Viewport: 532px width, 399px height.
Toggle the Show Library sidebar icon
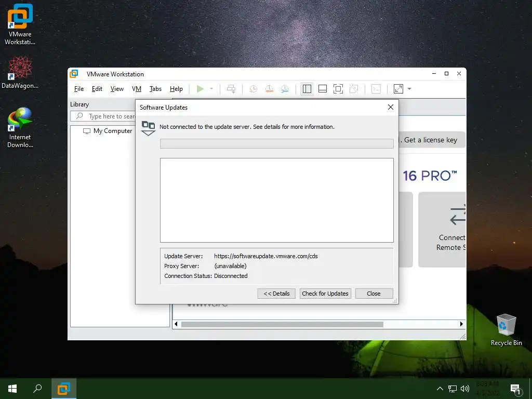click(x=307, y=89)
